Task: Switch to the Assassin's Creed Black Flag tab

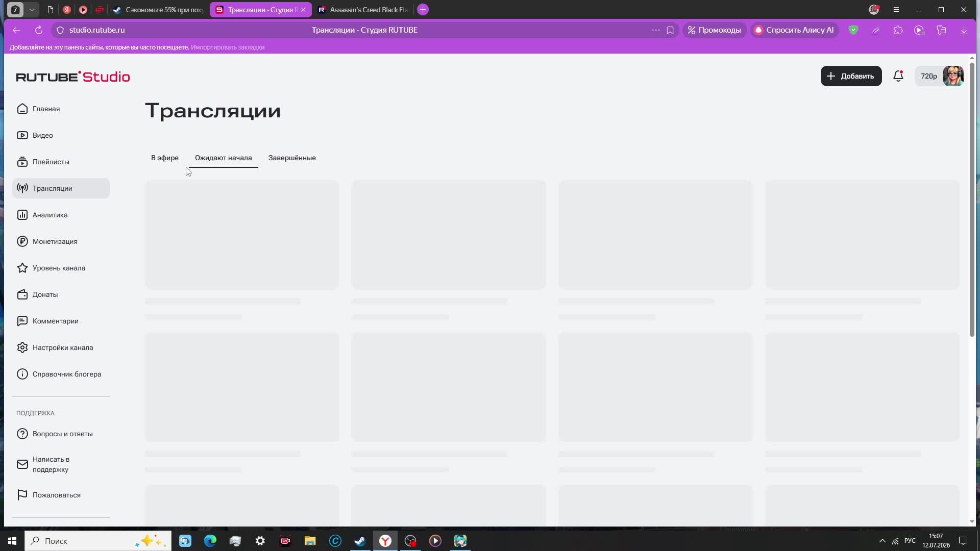Action: (x=363, y=10)
